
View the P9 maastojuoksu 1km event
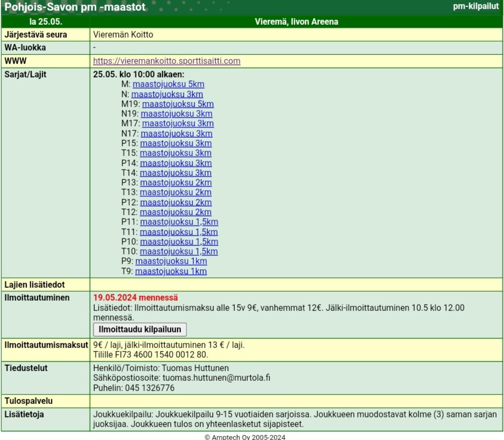pyautogui.click(x=171, y=261)
